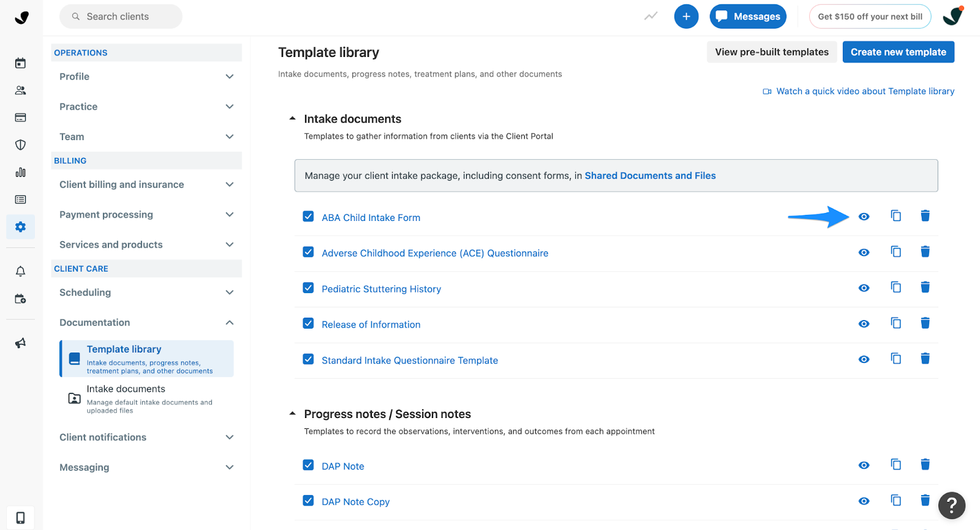Collapse the Intake documents section
This screenshot has height=530, width=980.
292,118
